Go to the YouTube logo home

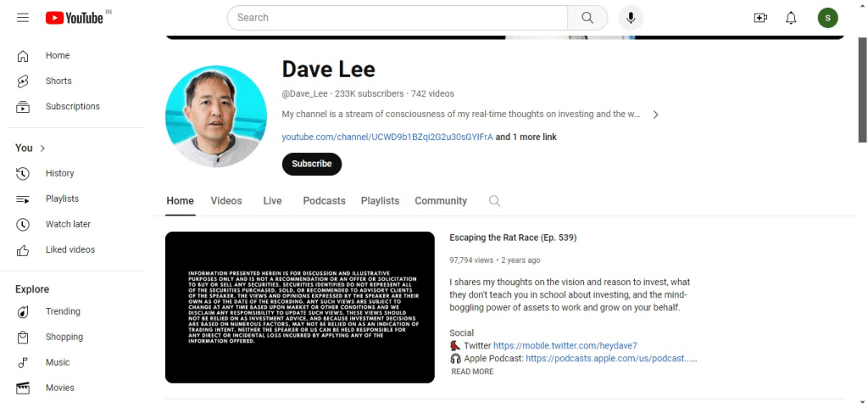point(75,18)
